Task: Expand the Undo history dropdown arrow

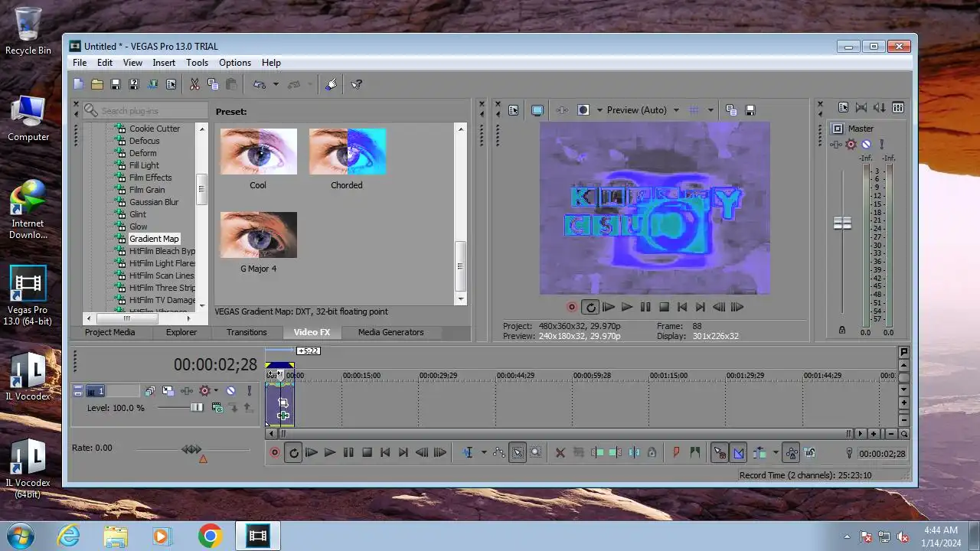Action: tap(276, 85)
